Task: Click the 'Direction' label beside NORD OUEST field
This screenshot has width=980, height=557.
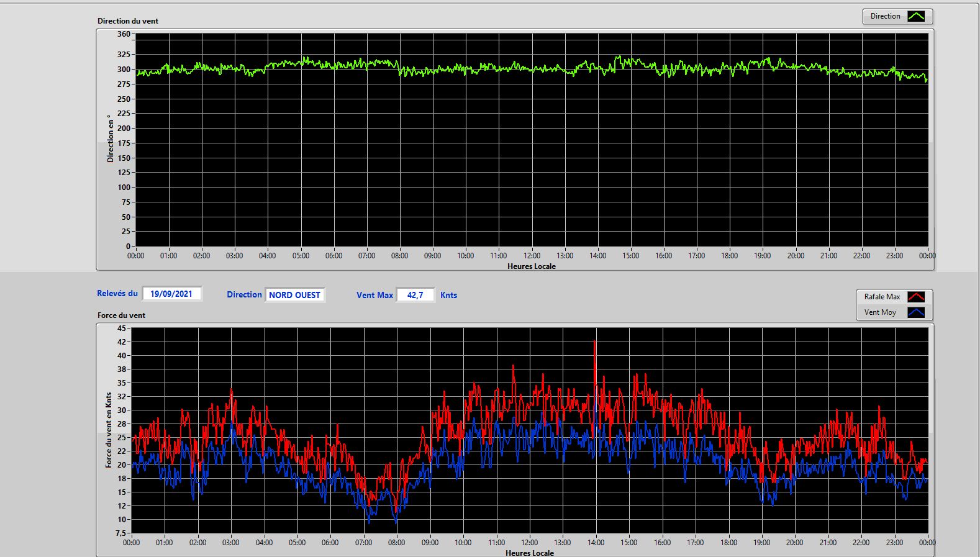Action: (244, 295)
